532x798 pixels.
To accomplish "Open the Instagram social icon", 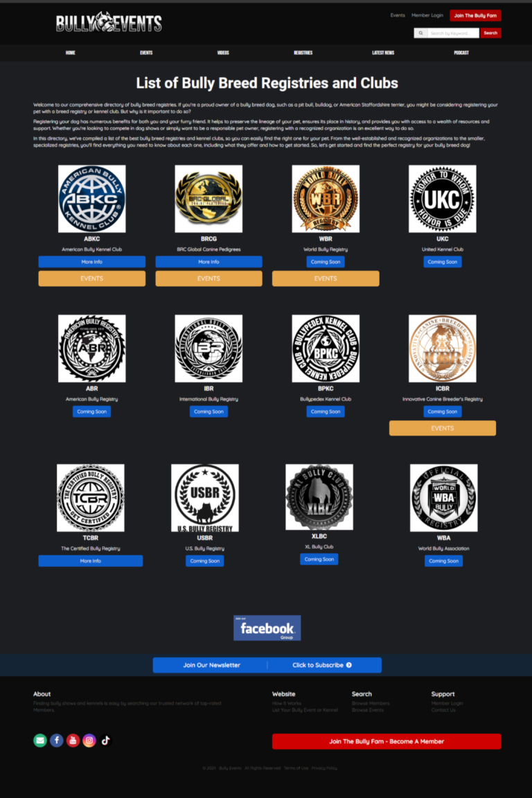I will point(89,741).
